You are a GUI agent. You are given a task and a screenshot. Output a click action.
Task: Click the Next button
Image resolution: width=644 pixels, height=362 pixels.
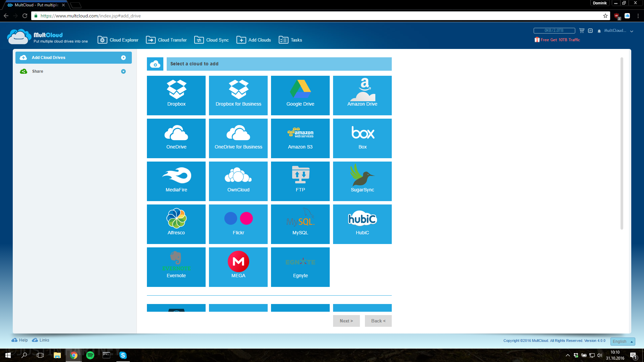[x=346, y=321]
